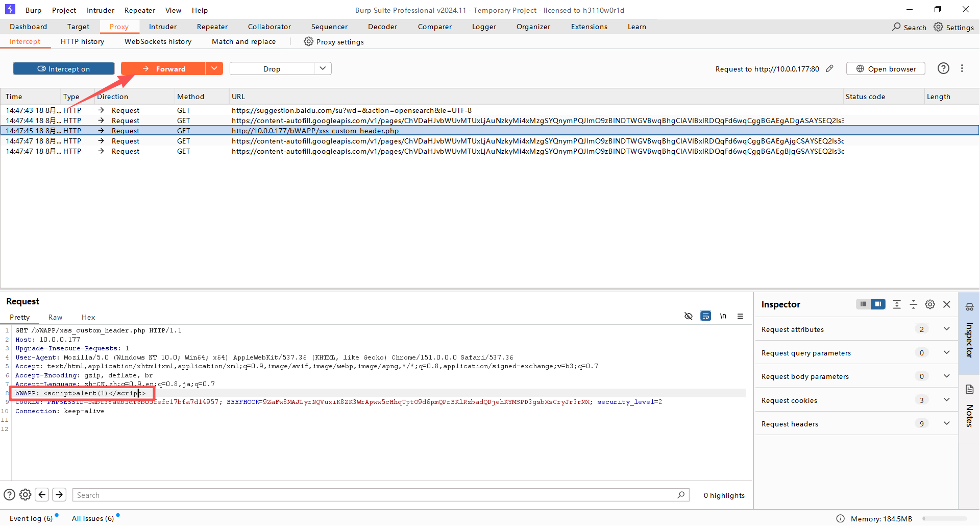Screen dimensions: 980x526
Task: Expand Request cookies section
Action: pyautogui.click(x=947, y=400)
